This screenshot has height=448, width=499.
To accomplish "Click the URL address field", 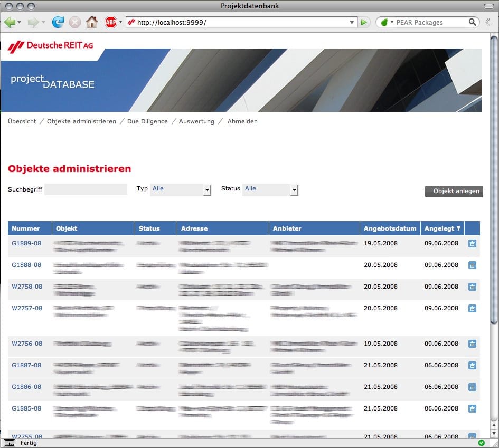I will [242, 22].
